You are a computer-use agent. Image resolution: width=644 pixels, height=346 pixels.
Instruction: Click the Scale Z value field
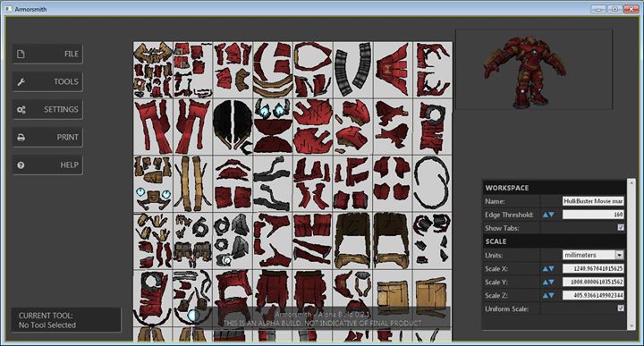[x=593, y=295]
